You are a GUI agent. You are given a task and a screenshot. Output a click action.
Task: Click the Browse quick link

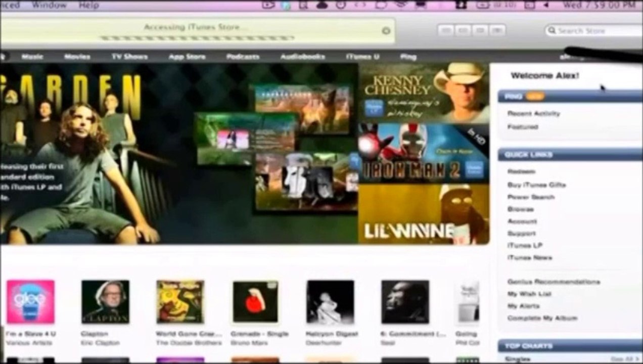[x=521, y=209]
